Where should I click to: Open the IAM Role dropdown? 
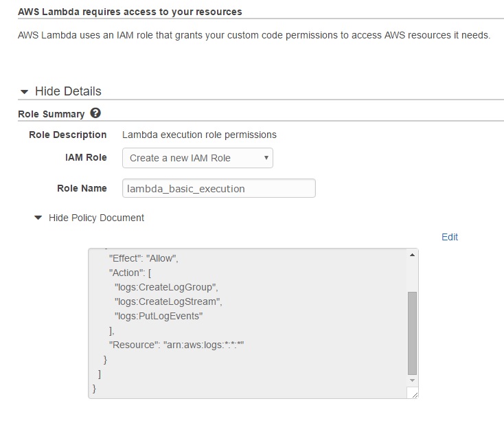[197, 158]
